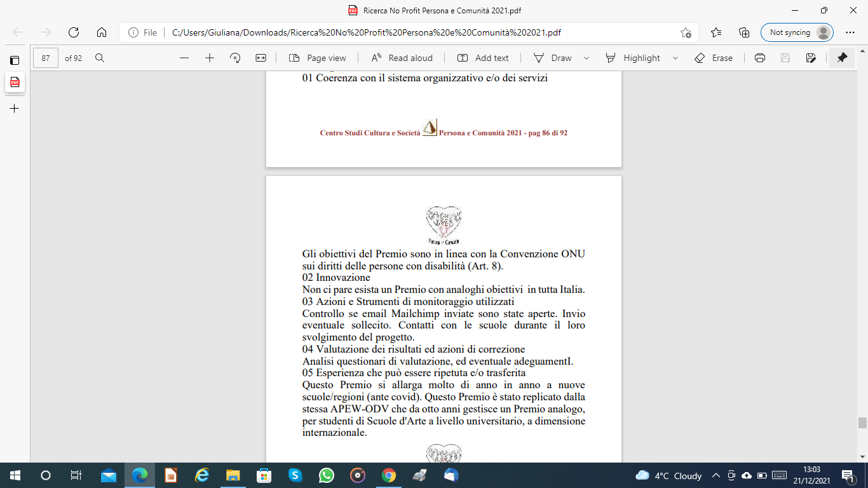Open the PDF search magnifier
868x488 pixels.
coord(100,58)
